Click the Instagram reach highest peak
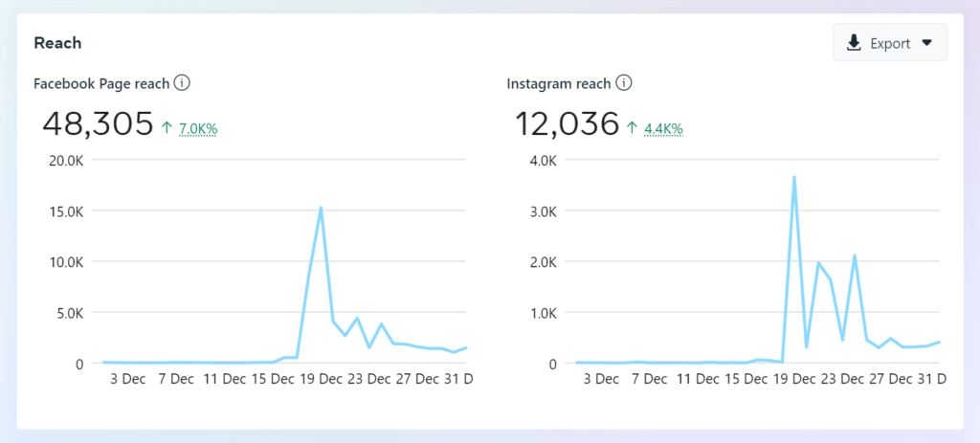 (x=793, y=177)
